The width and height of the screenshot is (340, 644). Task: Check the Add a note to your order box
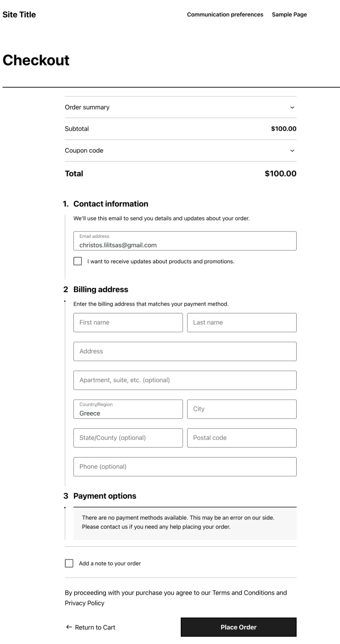[68, 563]
